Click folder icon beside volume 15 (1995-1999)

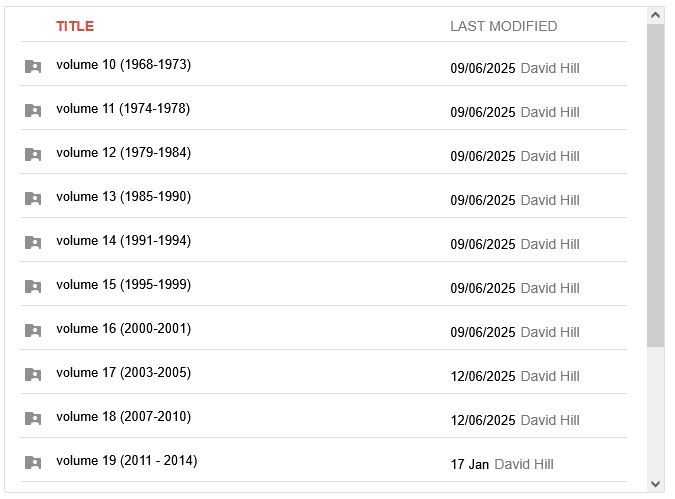click(33, 287)
